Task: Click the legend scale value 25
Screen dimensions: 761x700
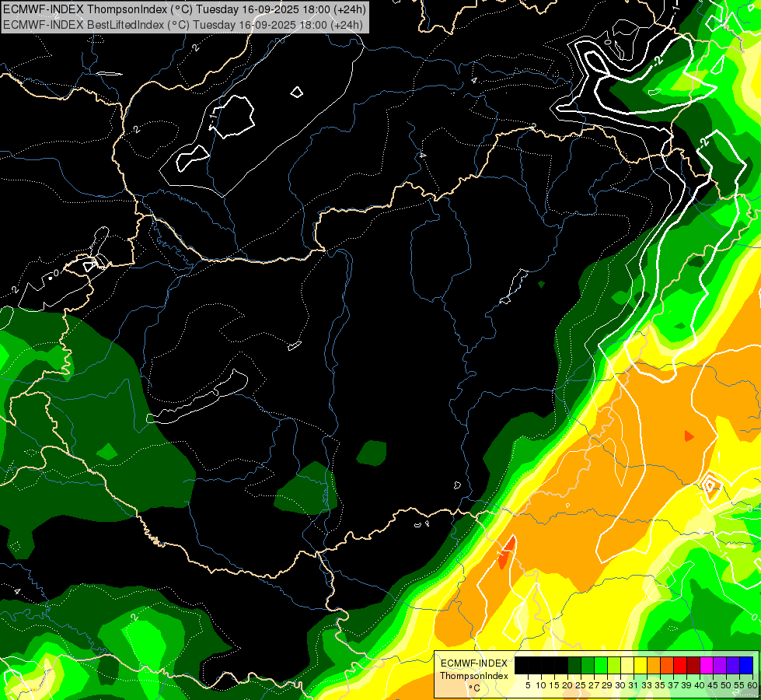Action: tap(581, 685)
